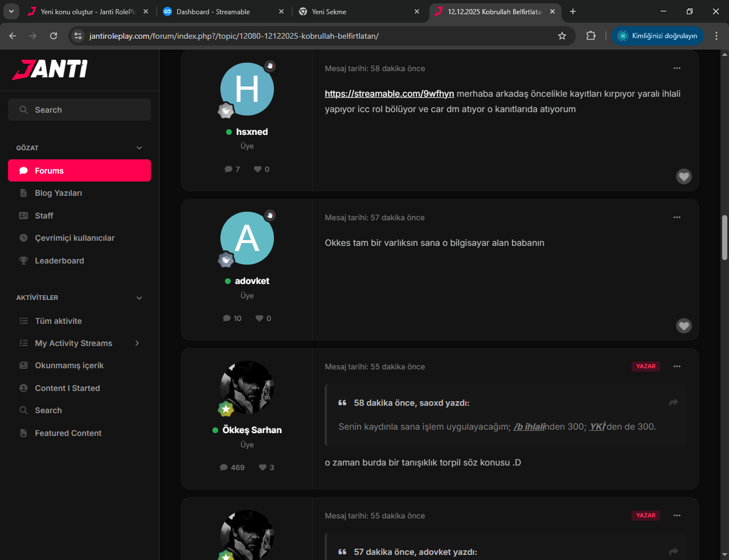Image resolution: width=729 pixels, height=560 pixels.
Task: Click the Forums speech bubble icon
Action: [x=23, y=171]
